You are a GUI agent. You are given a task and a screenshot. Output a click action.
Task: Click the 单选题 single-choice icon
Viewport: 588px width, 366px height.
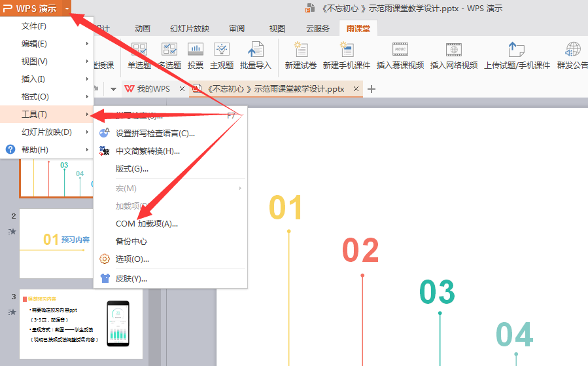click(139, 49)
